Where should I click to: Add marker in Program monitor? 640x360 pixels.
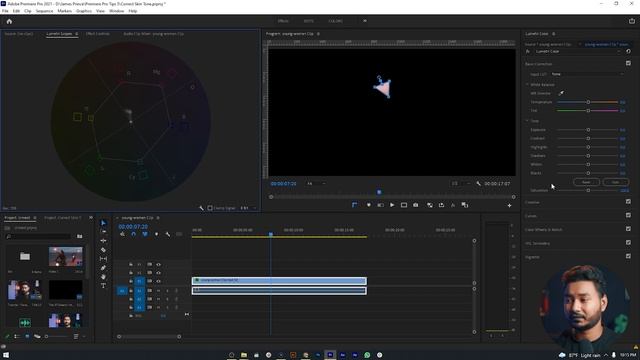tap(369, 205)
